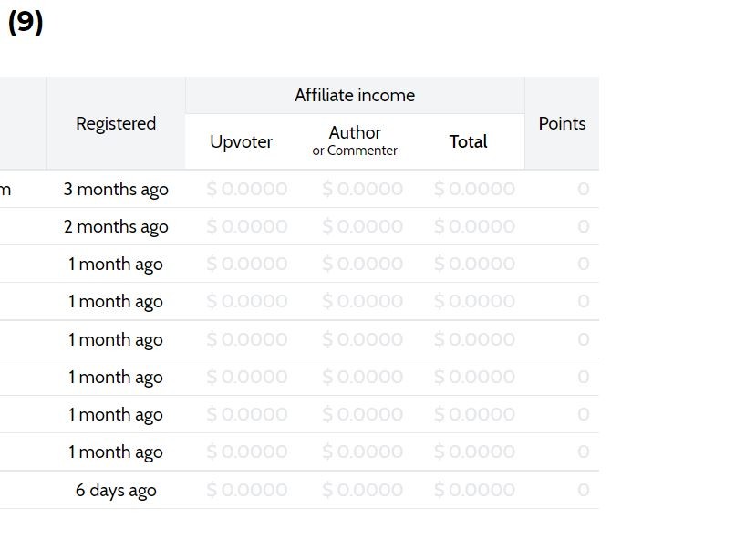Click the Upvoter column header
756x540 pixels.
click(x=241, y=141)
